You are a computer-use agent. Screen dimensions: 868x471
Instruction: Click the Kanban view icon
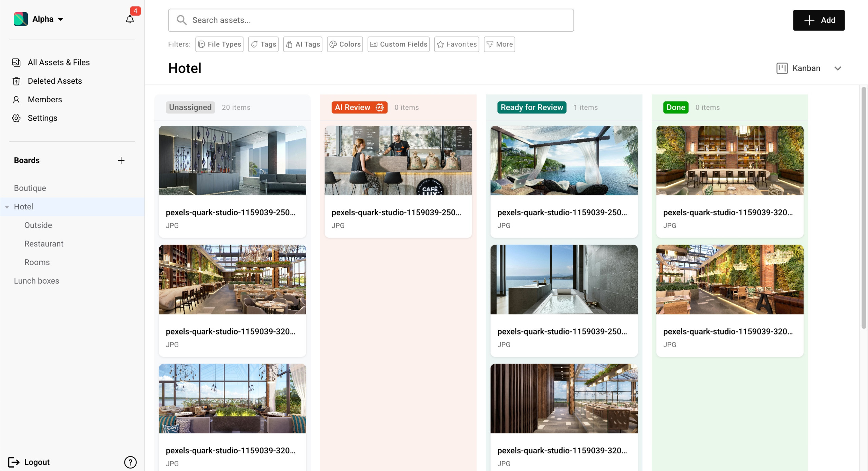point(782,68)
